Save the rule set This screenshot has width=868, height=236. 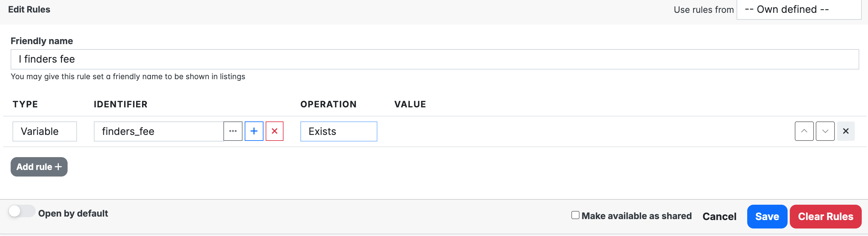(767, 217)
